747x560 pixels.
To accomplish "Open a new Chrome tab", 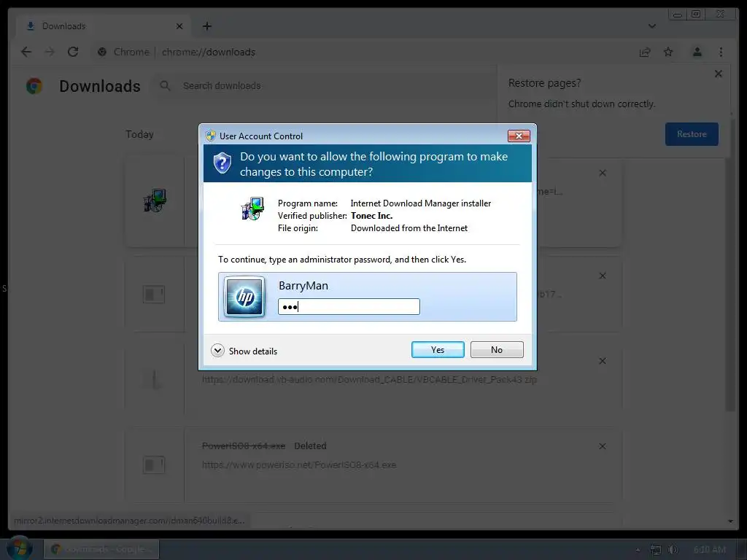I will pos(206,26).
